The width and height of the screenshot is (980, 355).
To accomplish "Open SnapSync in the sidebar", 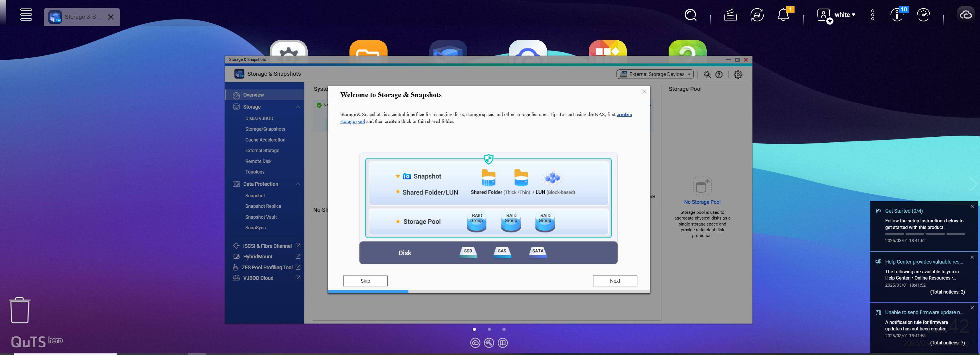I will [x=256, y=228].
